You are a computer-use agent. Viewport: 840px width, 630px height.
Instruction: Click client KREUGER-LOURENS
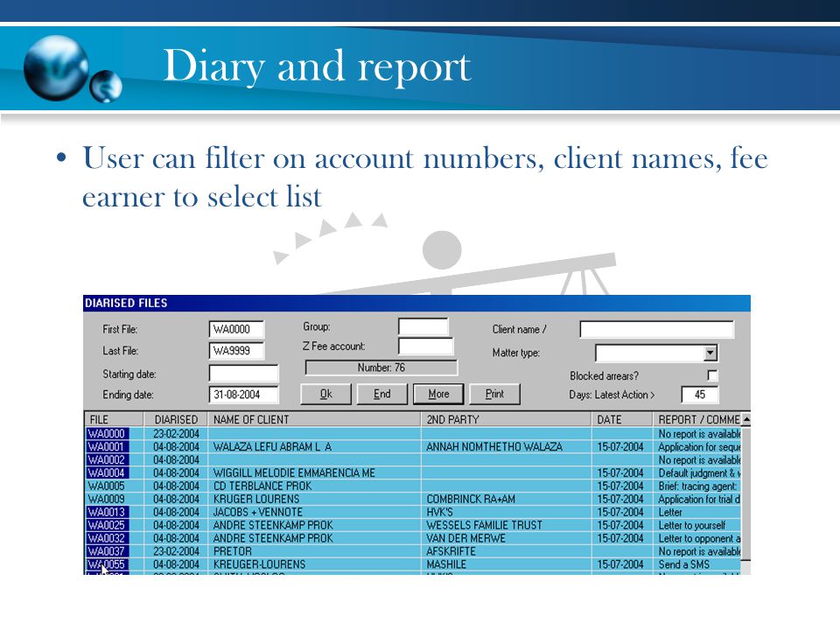click(x=259, y=564)
